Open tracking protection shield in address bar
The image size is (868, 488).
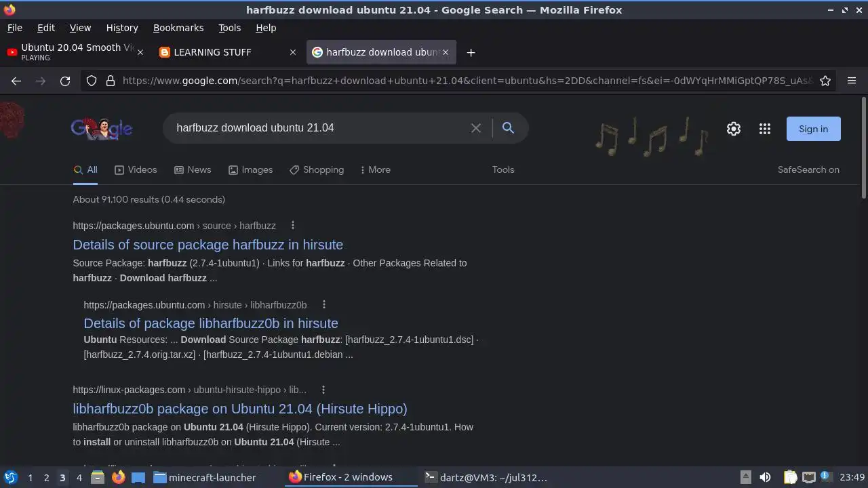point(92,81)
